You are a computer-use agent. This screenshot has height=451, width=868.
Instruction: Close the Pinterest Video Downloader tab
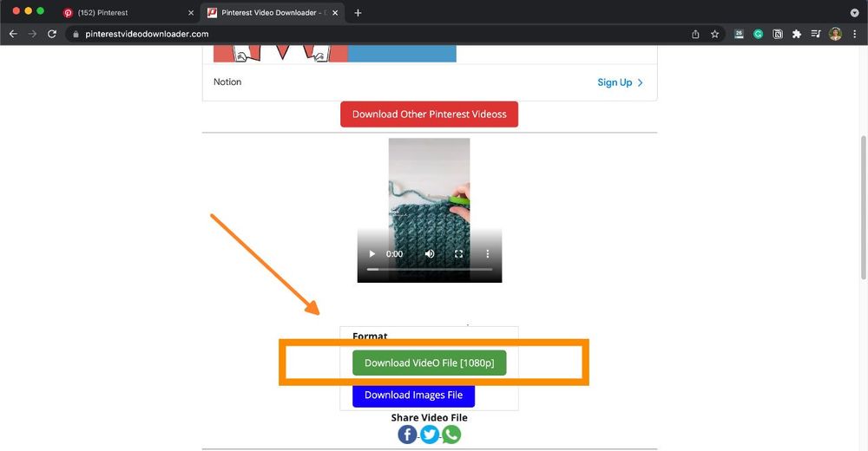335,13
